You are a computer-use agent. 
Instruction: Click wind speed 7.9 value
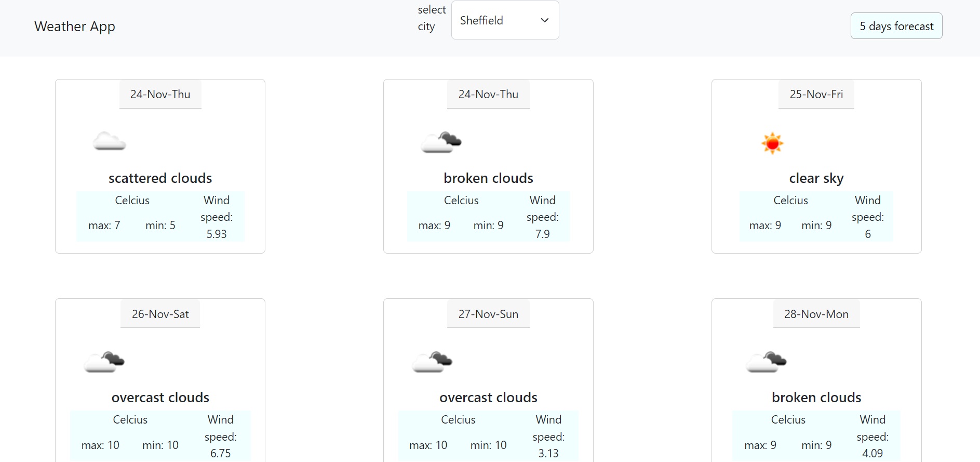click(x=542, y=234)
